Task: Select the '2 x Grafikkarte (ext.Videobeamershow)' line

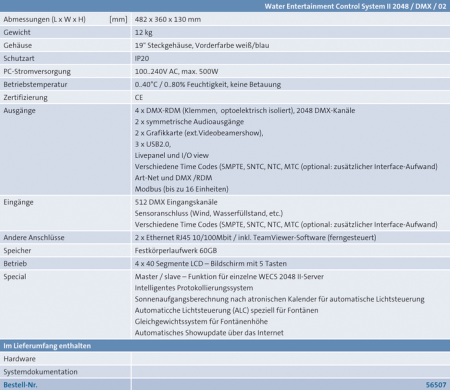Action: [x=199, y=133]
